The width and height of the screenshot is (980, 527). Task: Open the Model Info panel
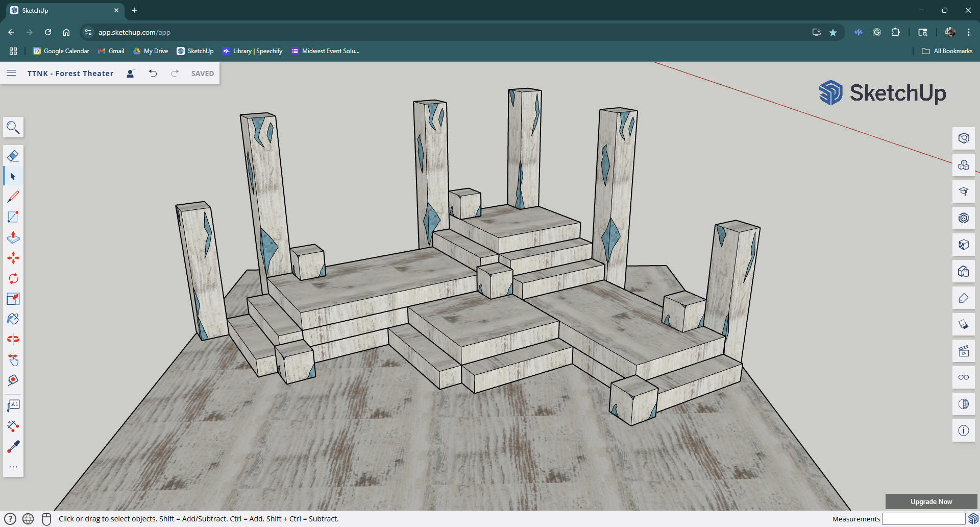tap(964, 430)
